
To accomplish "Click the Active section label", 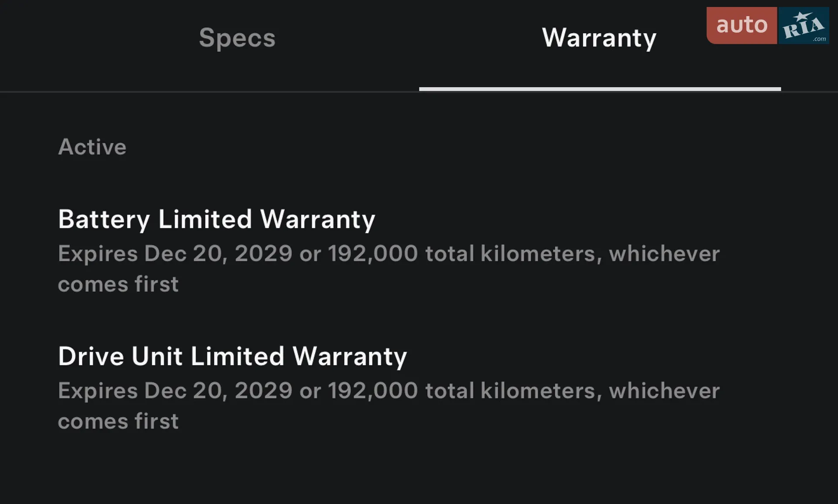I will (92, 147).
